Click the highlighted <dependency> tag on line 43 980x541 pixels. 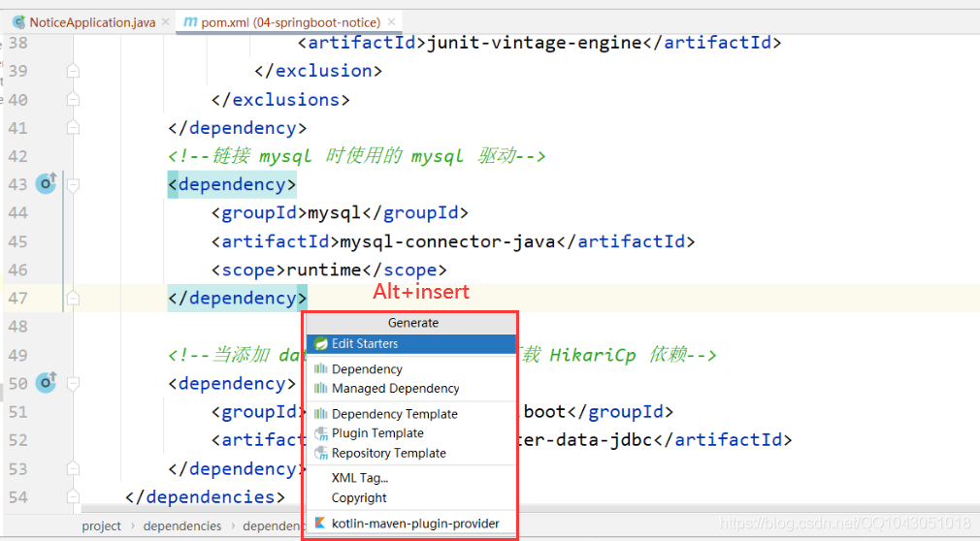point(232,184)
